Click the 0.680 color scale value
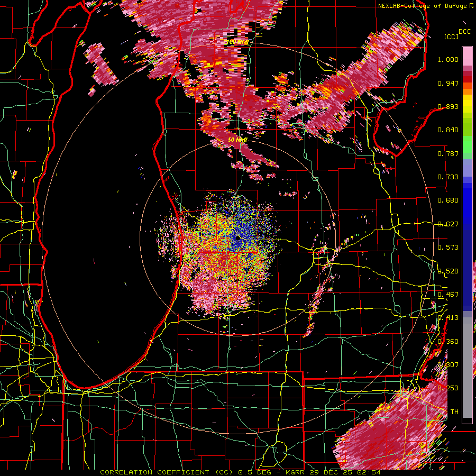 [448, 200]
